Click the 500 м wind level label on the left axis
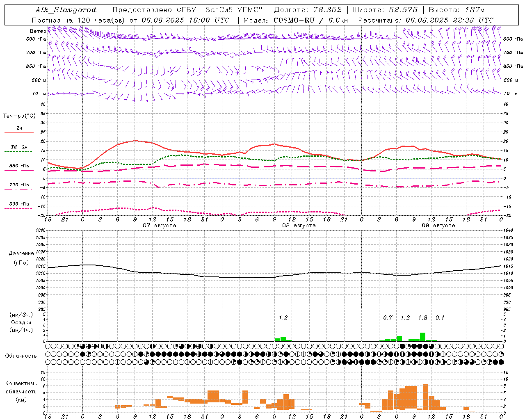The image size is (525, 420). [39, 80]
